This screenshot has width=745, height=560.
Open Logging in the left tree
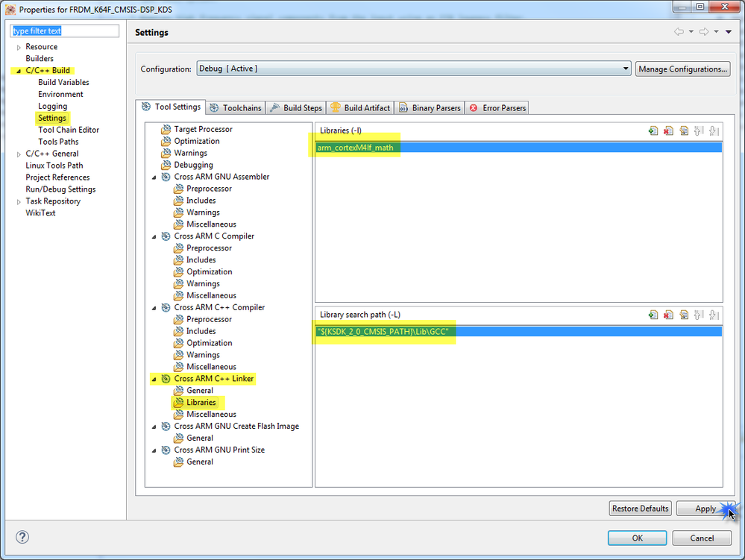coord(52,106)
